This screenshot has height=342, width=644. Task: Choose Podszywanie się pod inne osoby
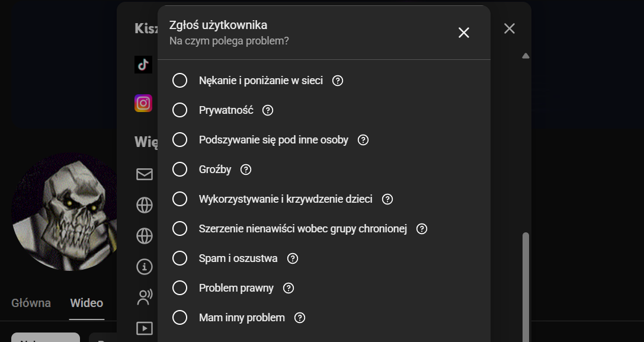tap(180, 140)
